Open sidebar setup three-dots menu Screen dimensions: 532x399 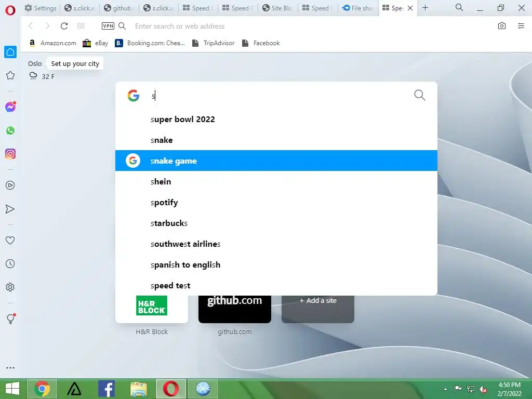[10, 368]
